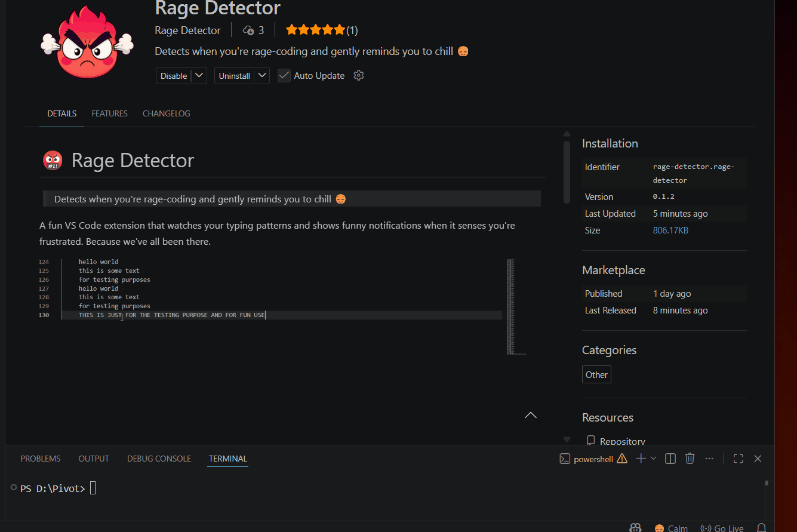797x532 pixels.
Task: Click scroll-to-top chevron arrow
Action: point(531,415)
